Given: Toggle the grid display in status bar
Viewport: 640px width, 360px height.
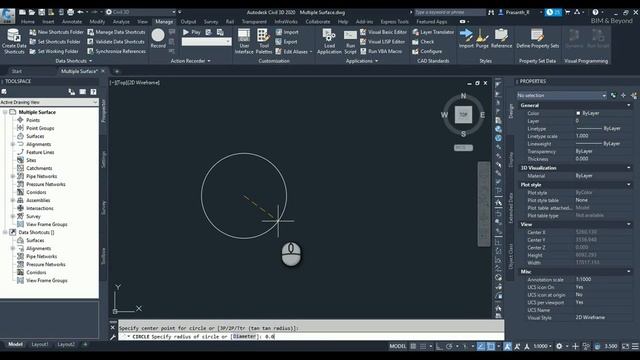Looking at the screenshot, I should 413,347.
